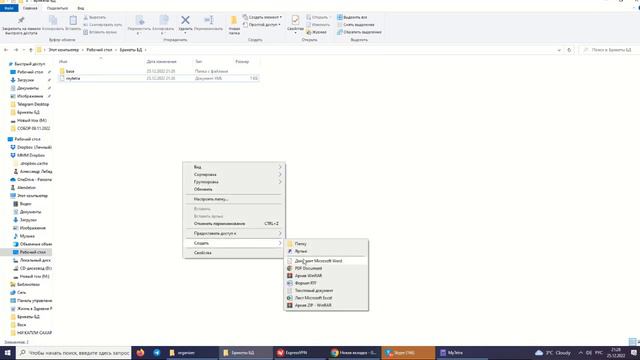Expand 'Предоставить доступ к' context submenu
Screen dimensions: 640x360
tap(233, 233)
